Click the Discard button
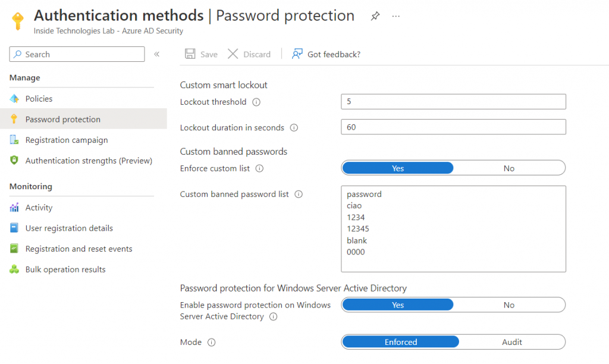 (x=249, y=54)
